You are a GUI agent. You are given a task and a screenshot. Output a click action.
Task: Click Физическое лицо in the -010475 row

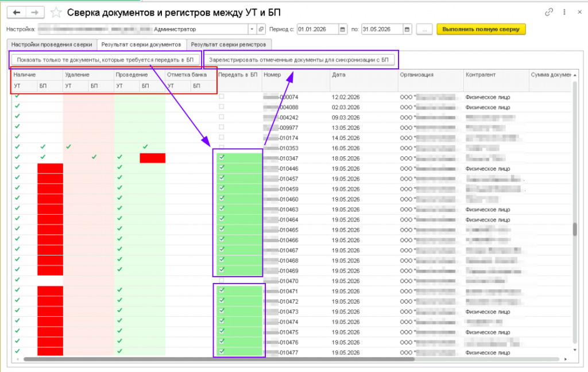(488, 332)
